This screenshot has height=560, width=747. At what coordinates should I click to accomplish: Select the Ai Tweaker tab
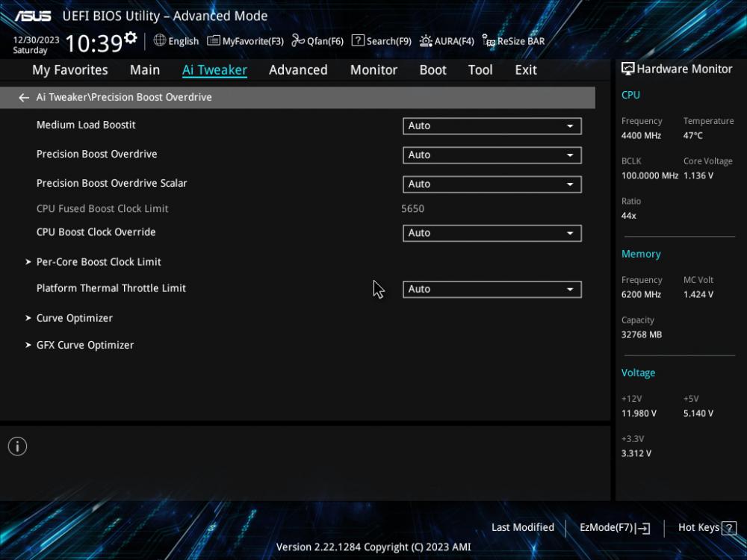[x=214, y=70]
